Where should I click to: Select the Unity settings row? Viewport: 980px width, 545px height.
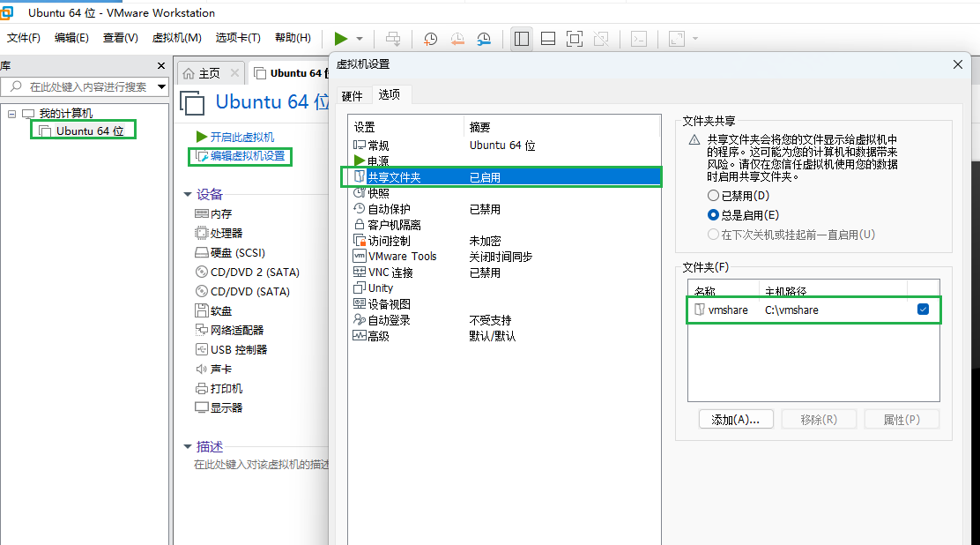pos(504,288)
